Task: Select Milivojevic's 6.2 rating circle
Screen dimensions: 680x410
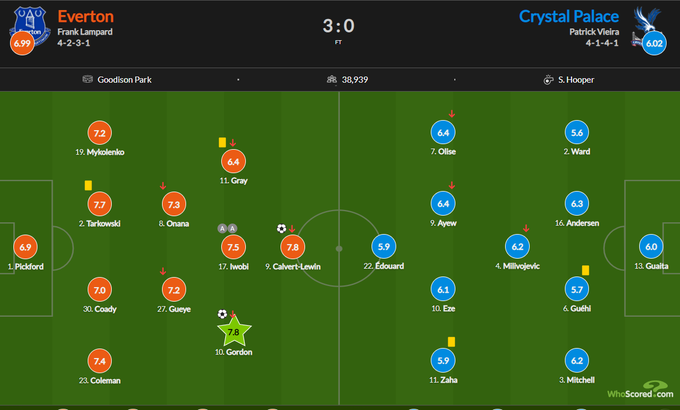Action: [517, 246]
